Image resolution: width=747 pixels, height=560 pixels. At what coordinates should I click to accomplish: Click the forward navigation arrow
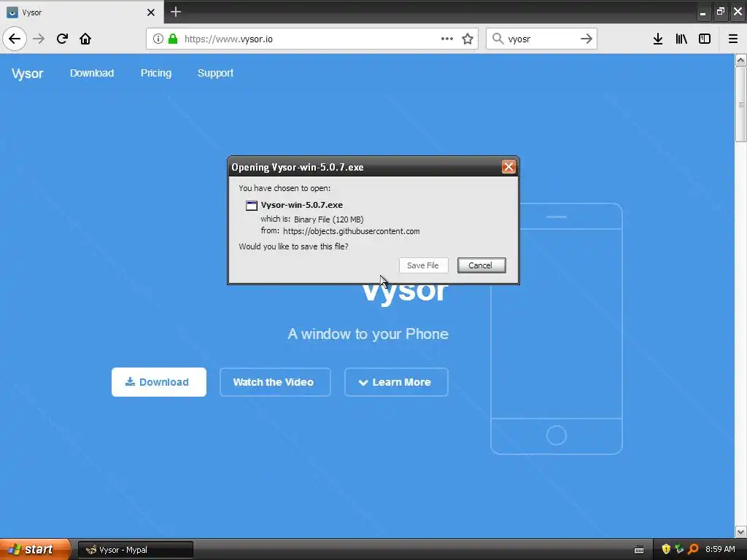[x=39, y=39]
